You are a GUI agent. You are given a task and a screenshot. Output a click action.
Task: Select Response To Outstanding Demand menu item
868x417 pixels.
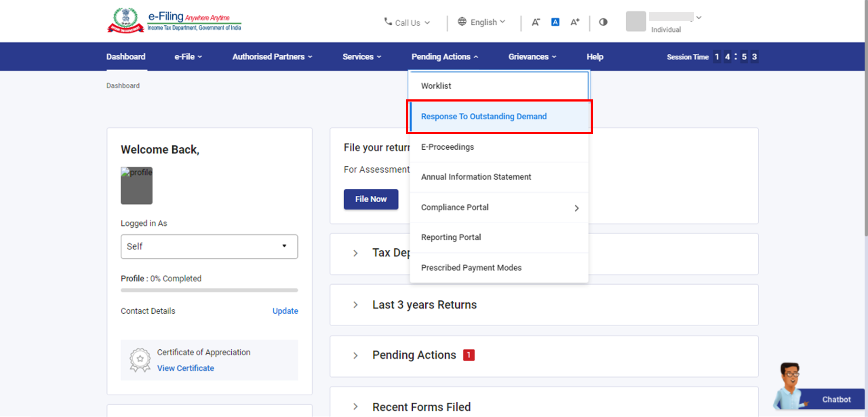click(x=483, y=117)
